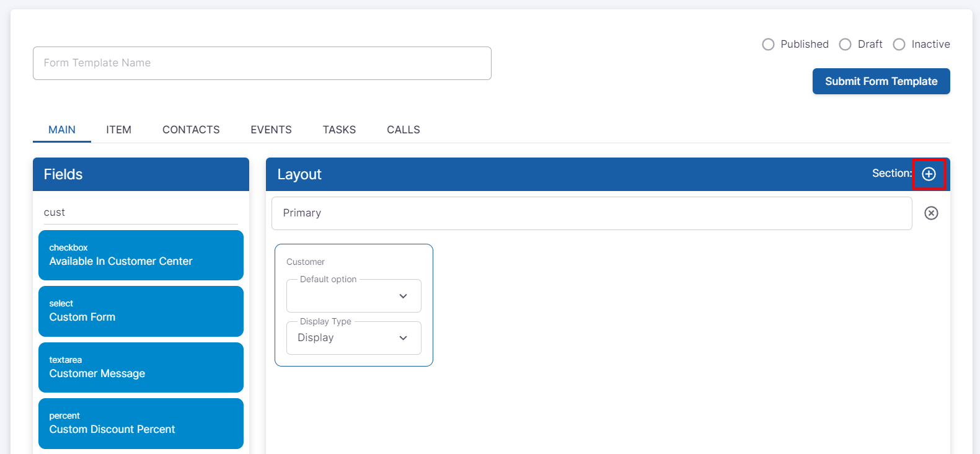This screenshot has height=454, width=980.
Task: Click the add Section plus icon
Action: point(929,174)
